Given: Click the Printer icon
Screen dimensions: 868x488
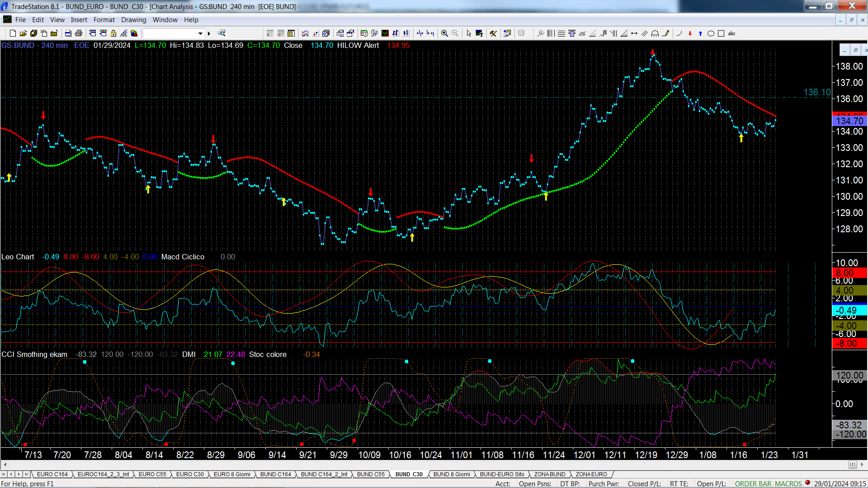Looking at the screenshot, I should [79, 33].
